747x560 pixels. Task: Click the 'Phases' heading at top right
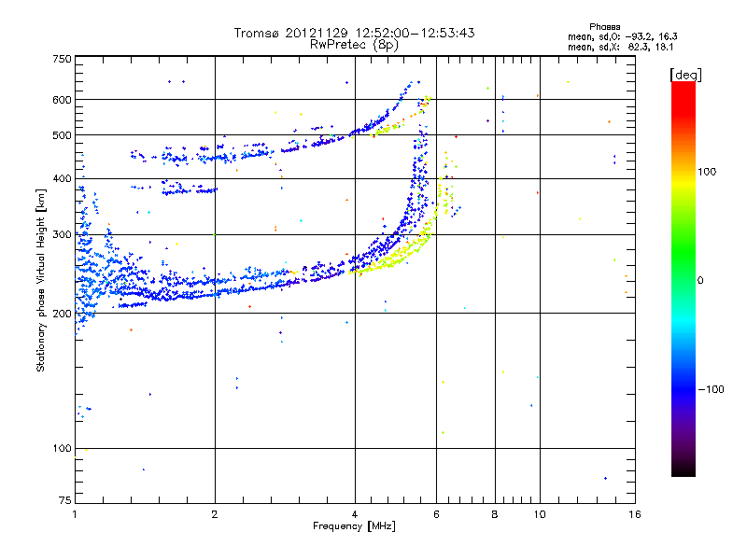[604, 27]
